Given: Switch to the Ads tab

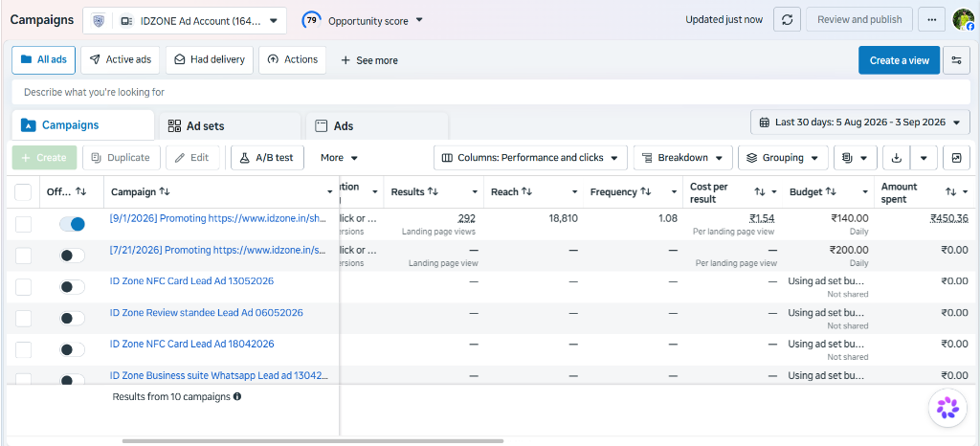Looking at the screenshot, I should coord(377,126).
